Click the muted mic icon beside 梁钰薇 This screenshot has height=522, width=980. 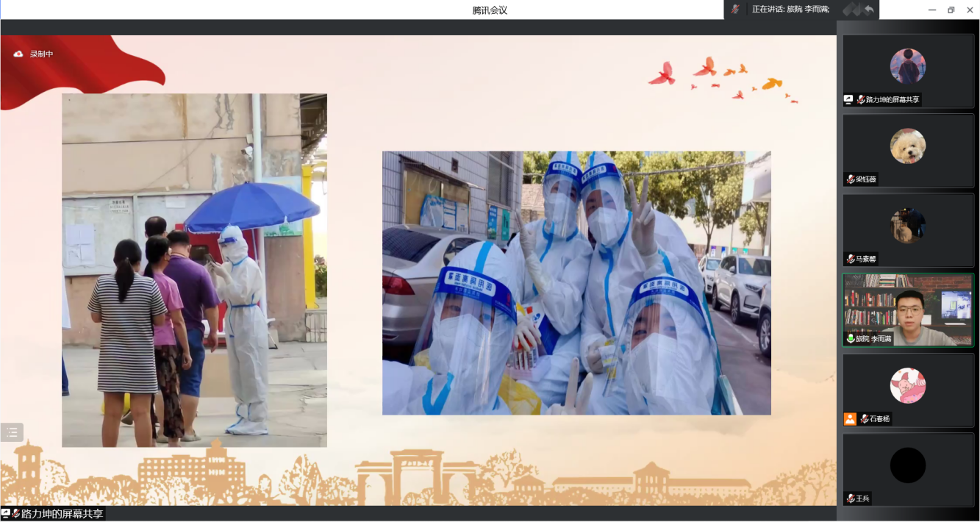pyautogui.click(x=851, y=179)
